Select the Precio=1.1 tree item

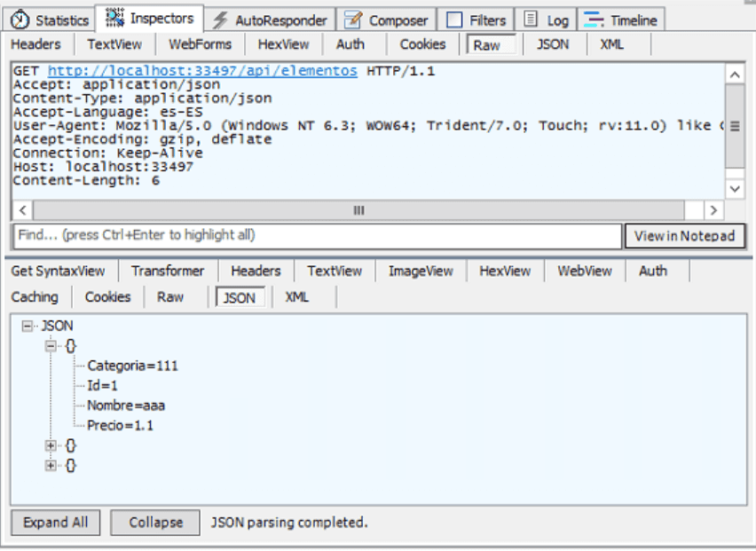(x=120, y=426)
